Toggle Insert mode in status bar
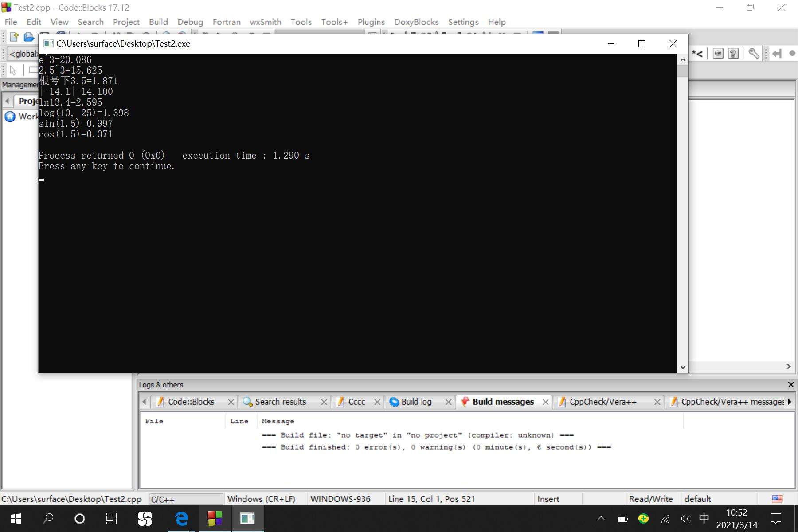The width and height of the screenshot is (798, 532). point(548,499)
